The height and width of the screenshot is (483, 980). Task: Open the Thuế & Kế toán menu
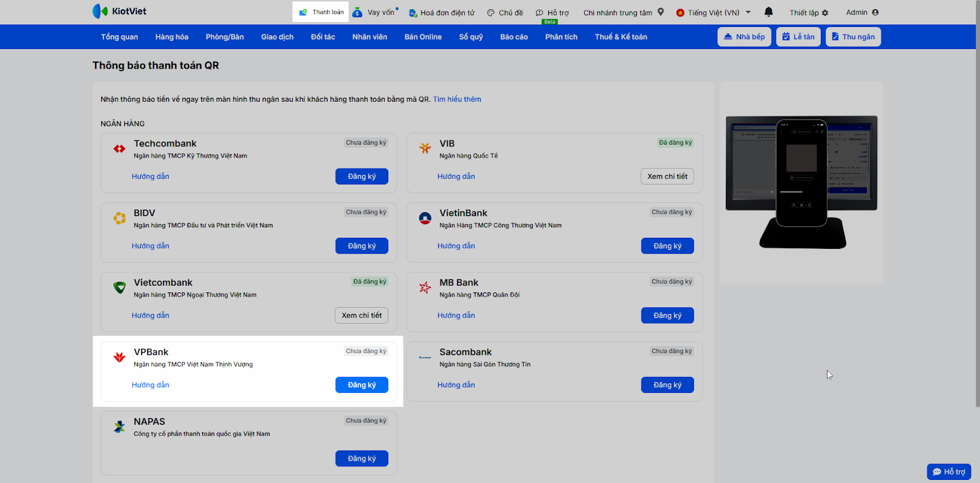pos(621,37)
